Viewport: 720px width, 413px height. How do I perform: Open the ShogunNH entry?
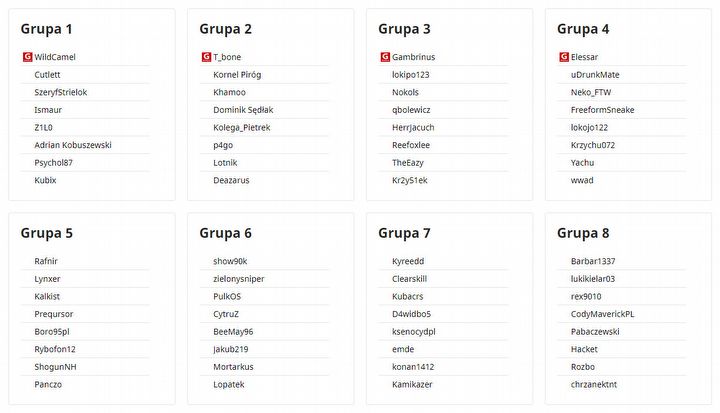55,366
